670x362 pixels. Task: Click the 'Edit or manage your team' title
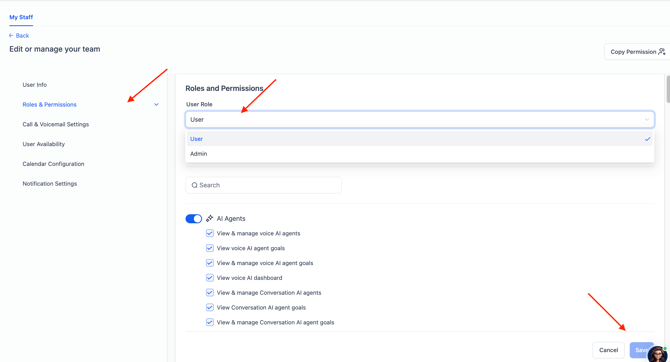55,49
